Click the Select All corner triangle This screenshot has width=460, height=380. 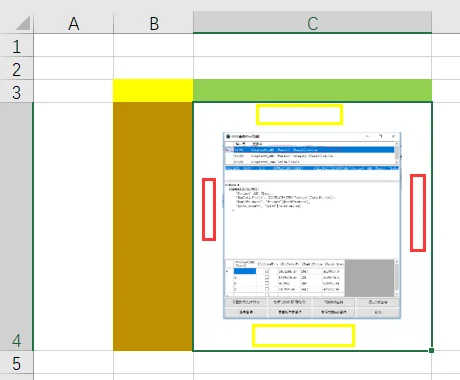click(x=23, y=23)
